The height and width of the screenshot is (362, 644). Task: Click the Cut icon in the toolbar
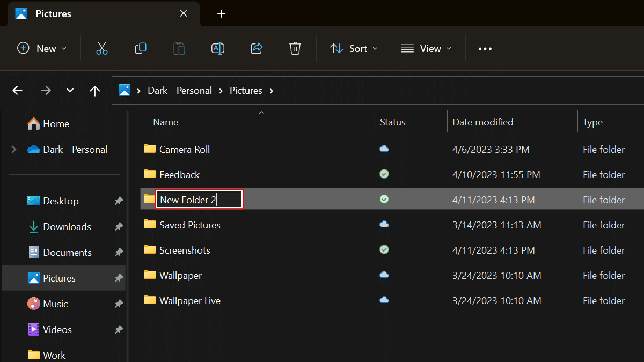[x=102, y=48]
